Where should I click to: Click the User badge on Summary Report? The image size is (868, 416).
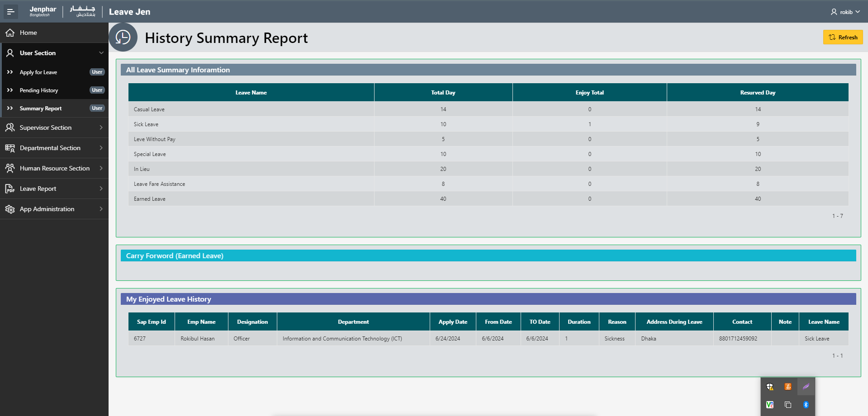pyautogui.click(x=97, y=108)
